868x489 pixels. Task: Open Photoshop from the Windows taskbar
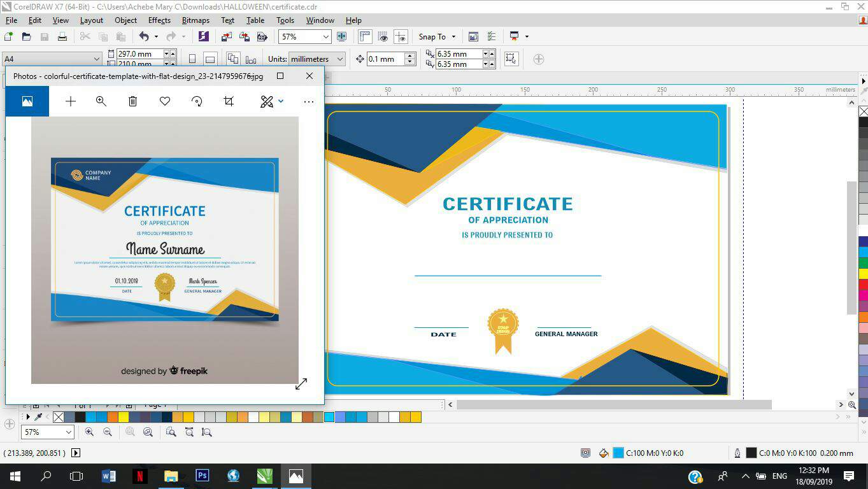(x=203, y=476)
